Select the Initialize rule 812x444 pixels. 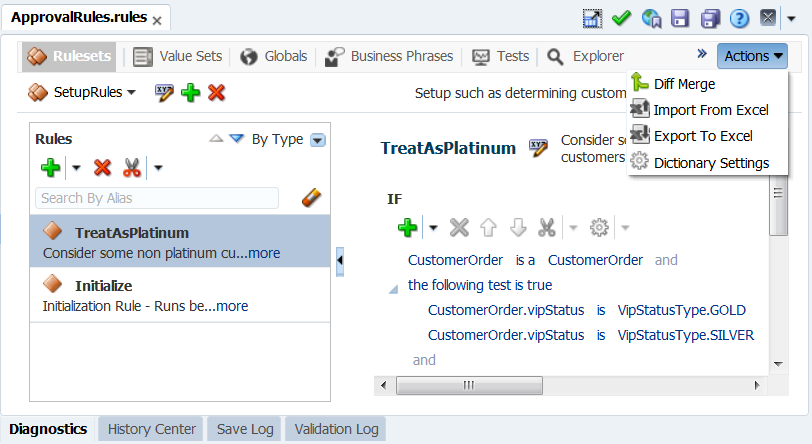pos(180,294)
